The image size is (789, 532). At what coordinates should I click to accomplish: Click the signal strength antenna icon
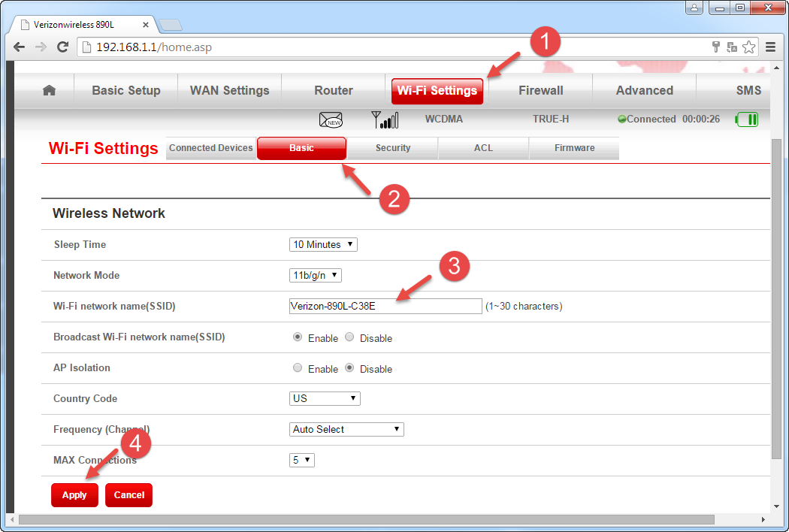(385, 119)
